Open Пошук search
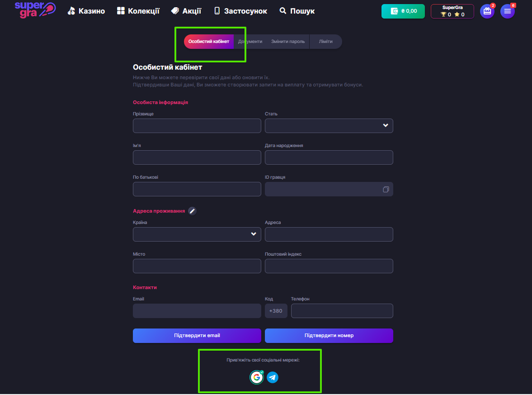The width and height of the screenshot is (532, 395). [x=297, y=11]
